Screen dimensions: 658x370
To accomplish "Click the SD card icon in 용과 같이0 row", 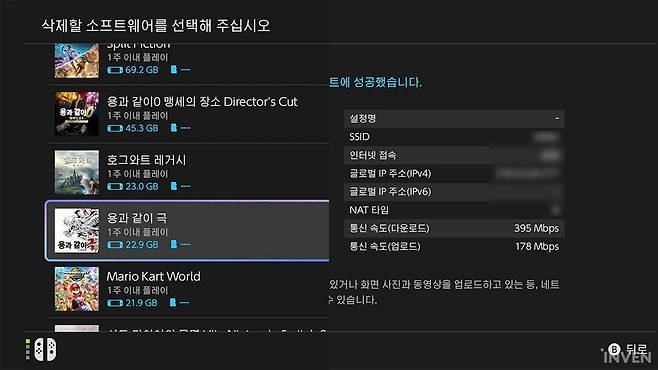I will coord(174,128).
